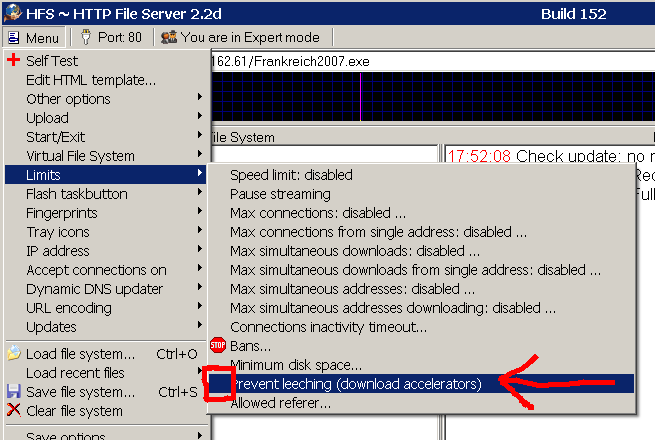The width and height of the screenshot is (655, 440).
Task: Click the 17:52:08 Check update log entry
Action: [x=551, y=156]
